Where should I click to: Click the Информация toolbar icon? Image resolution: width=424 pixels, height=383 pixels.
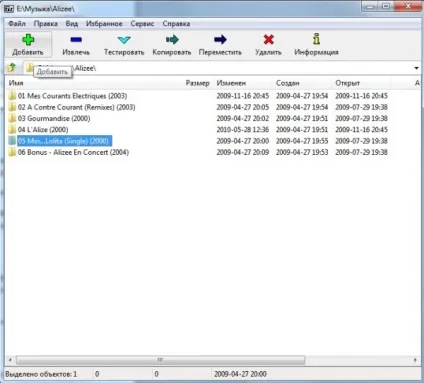[316, 39]
